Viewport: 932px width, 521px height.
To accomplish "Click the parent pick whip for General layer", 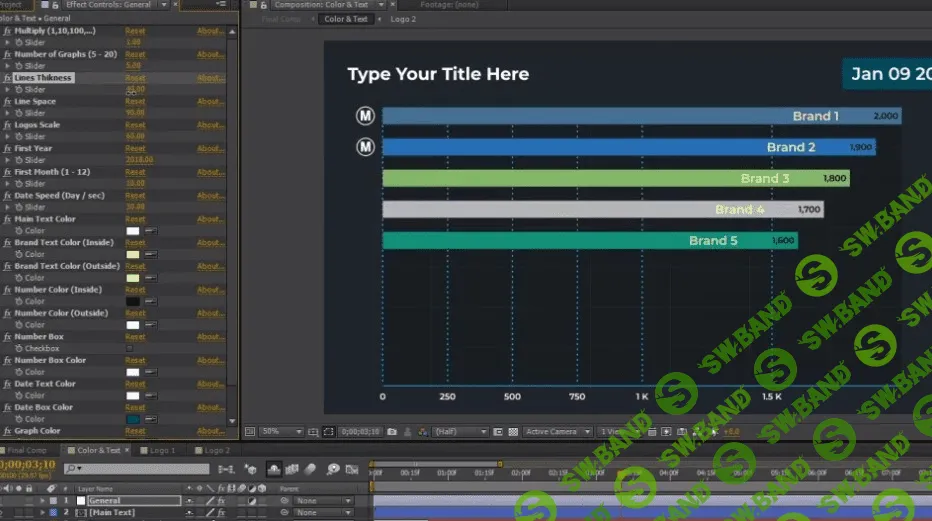I will pyautogui.click(x=284, y=501).
